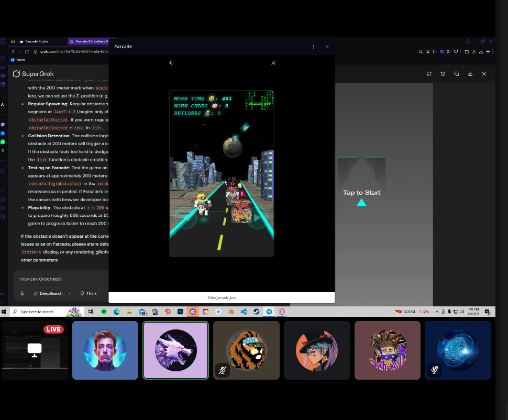Click the GOOGL stock ticker widget

point(412,312)
